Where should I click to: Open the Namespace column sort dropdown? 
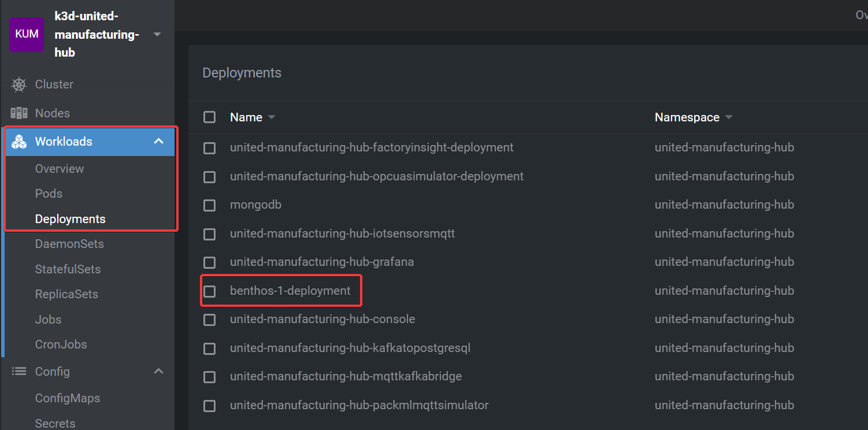tap(729, 117)
